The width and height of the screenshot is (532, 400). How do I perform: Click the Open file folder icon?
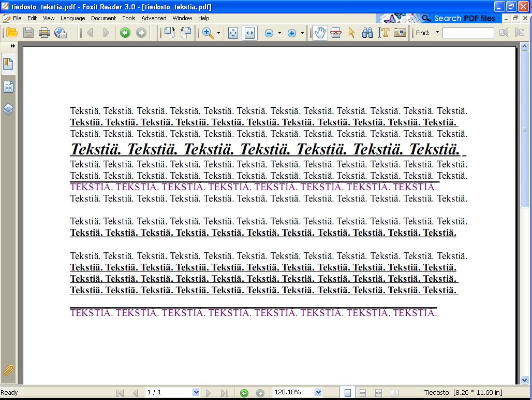pyautogui.click(x=12, y=33)
